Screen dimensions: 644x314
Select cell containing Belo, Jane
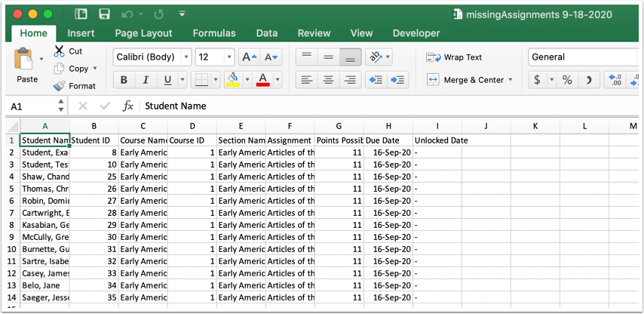(x=44, y=285)
